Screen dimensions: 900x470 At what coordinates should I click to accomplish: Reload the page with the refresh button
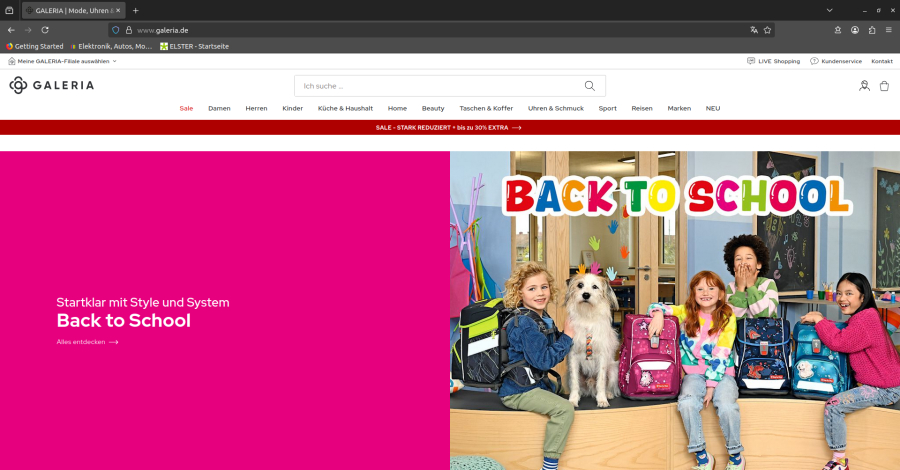pos(45,30)
